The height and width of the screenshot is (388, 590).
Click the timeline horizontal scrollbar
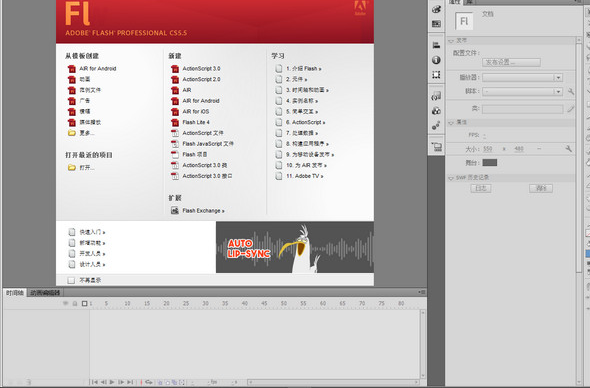click(333, 382)
